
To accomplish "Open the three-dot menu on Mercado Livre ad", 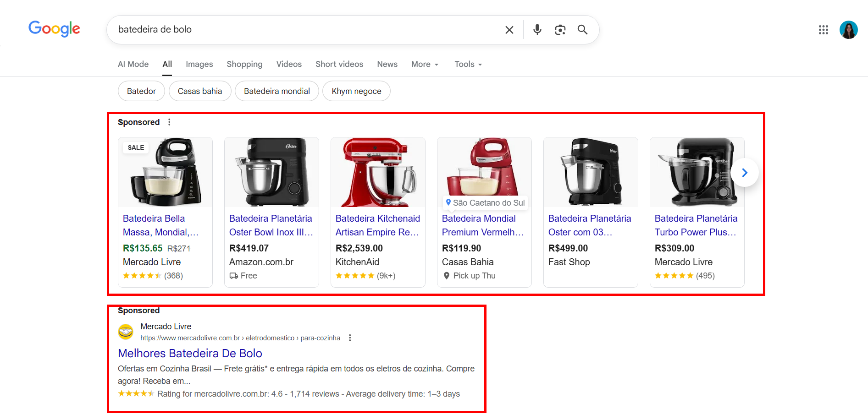I will pos(350,338).
